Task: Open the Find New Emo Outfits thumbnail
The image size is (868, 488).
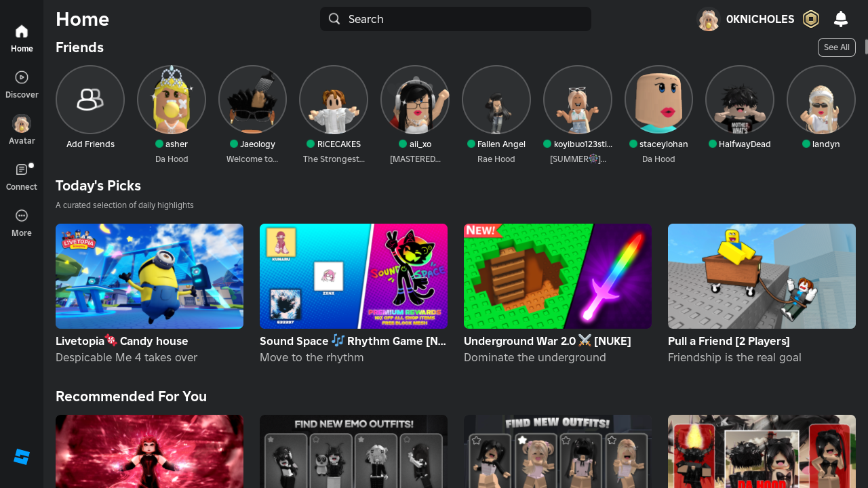Action: (x=353, y=451)
